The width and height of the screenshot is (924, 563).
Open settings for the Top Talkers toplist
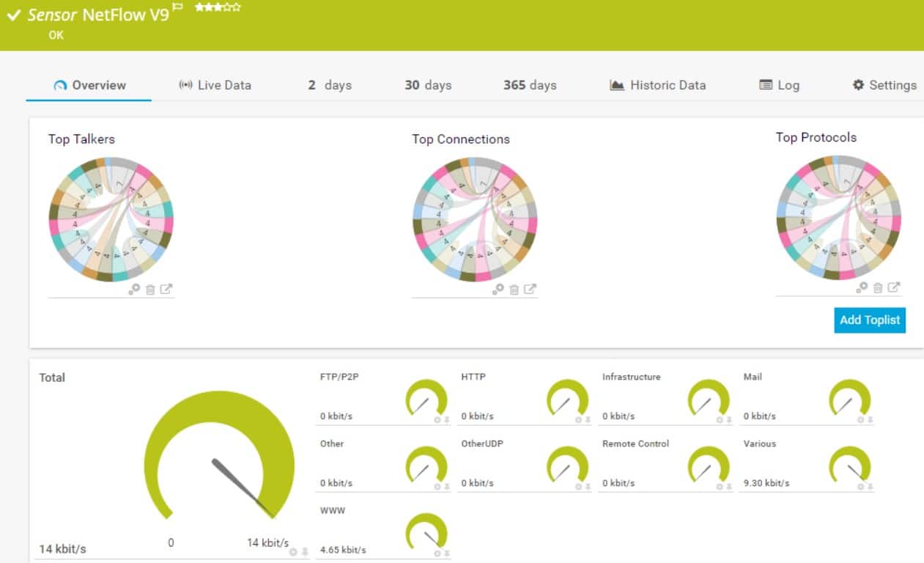134,290
